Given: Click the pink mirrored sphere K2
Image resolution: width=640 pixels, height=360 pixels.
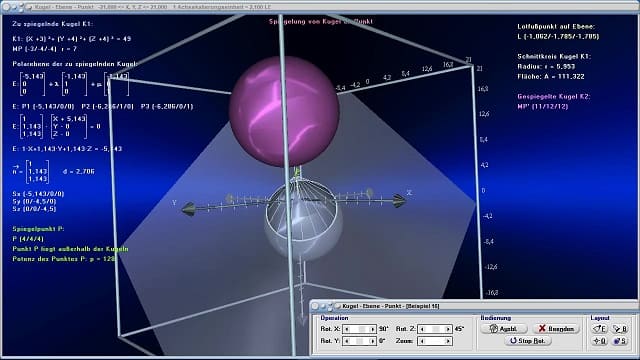Looking at the screenshot, I should [x=284, y=111].
